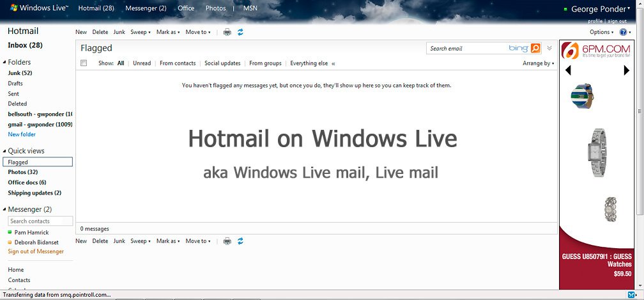Click the Windows Live logo icon

(13, 8)
